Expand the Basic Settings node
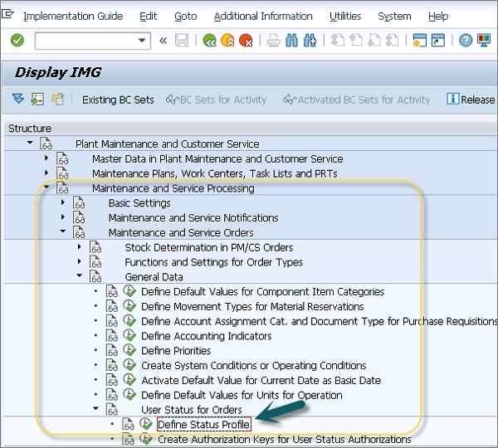 pyautogui.click(x=62, y=202)
